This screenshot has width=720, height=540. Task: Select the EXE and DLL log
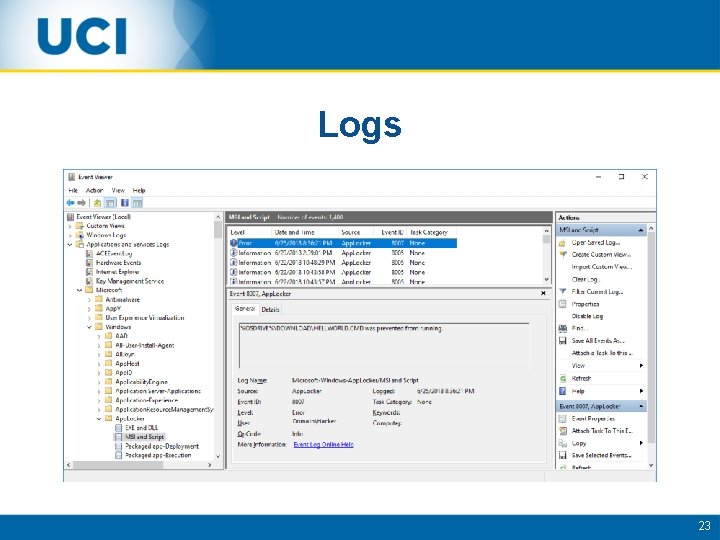point(136,428)
